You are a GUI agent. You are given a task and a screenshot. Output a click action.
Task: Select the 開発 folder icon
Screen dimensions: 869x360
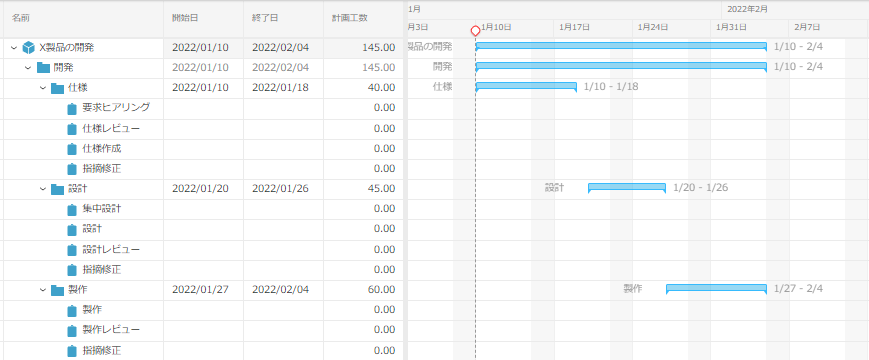pyautogui.click(x=43, y=68)
